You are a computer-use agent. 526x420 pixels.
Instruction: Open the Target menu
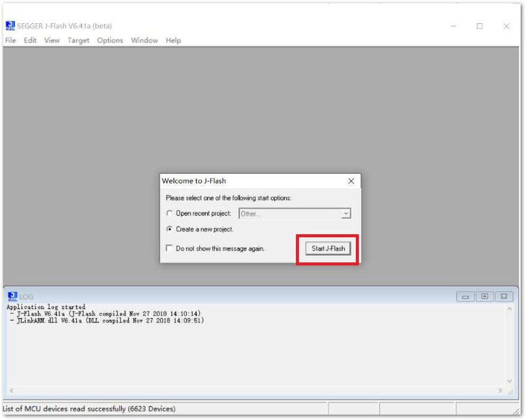coord(78,40)
